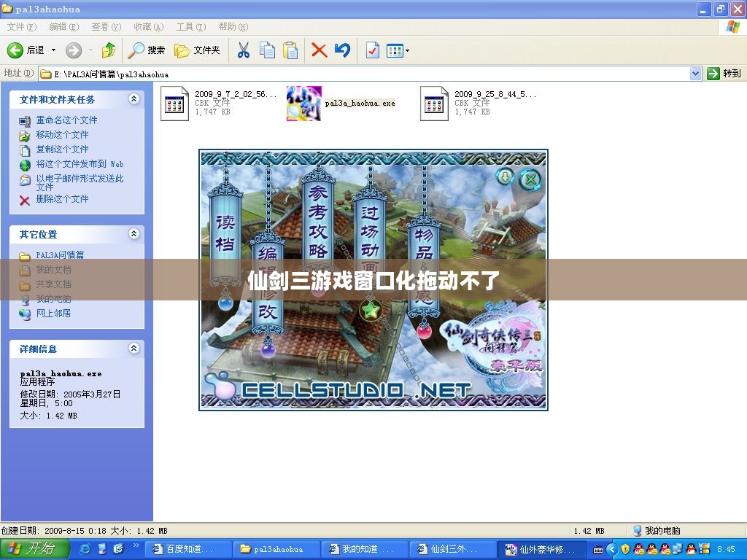Viewport: 747px width, 560px height.
Task: Click the Cut scissors icon
Action: pyautogui.click(x=244, y=50)
